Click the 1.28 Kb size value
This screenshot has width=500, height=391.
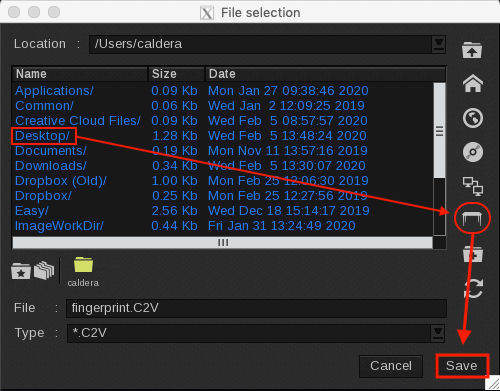point(175,136)
